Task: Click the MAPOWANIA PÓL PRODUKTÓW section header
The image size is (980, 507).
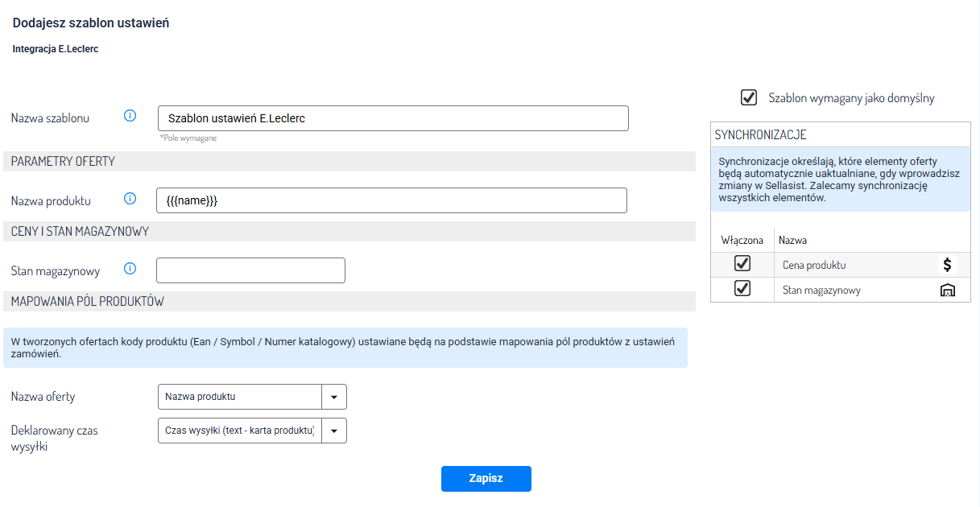Action: [88, 302]
